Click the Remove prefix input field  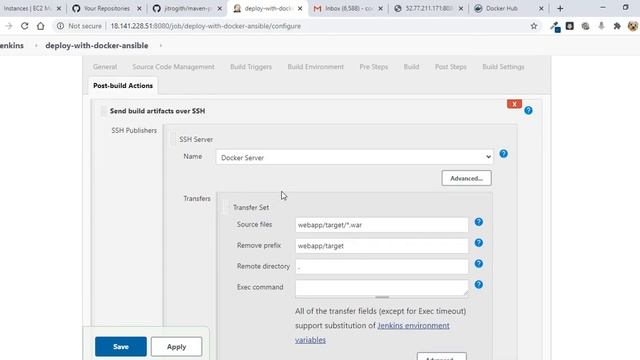pos(382,246)
